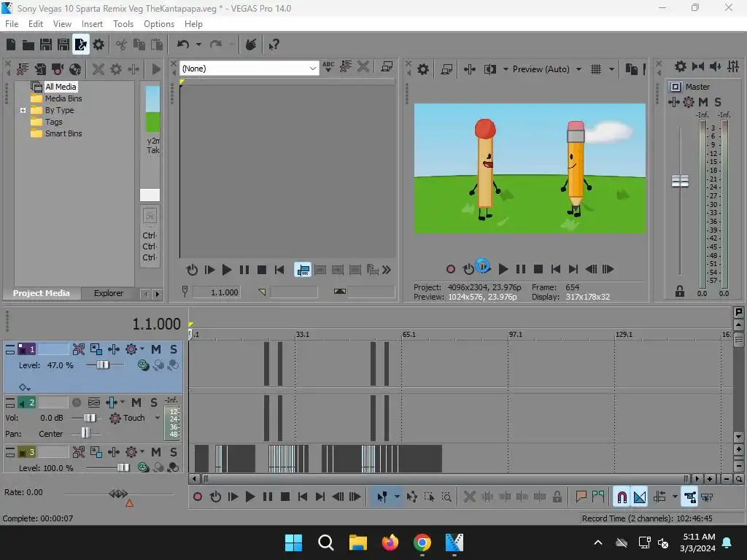Pause playback in the trimmer window
Image resolution: width=747 pixels, height=560 pixels.
pyautogui.click(x=244, y=270)
